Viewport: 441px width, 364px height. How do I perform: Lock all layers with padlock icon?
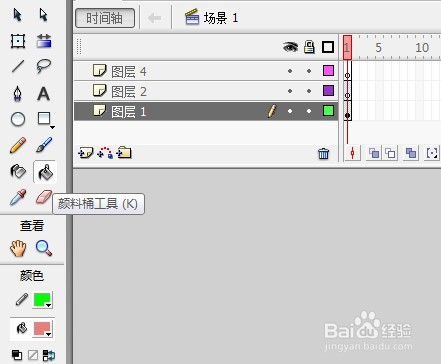click(x=309, y=47)
